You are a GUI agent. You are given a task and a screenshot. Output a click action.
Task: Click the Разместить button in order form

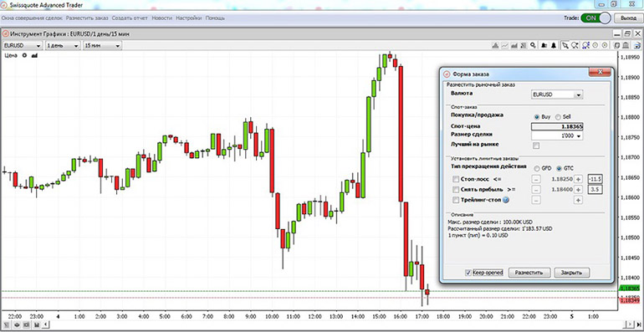pos(529,273)
